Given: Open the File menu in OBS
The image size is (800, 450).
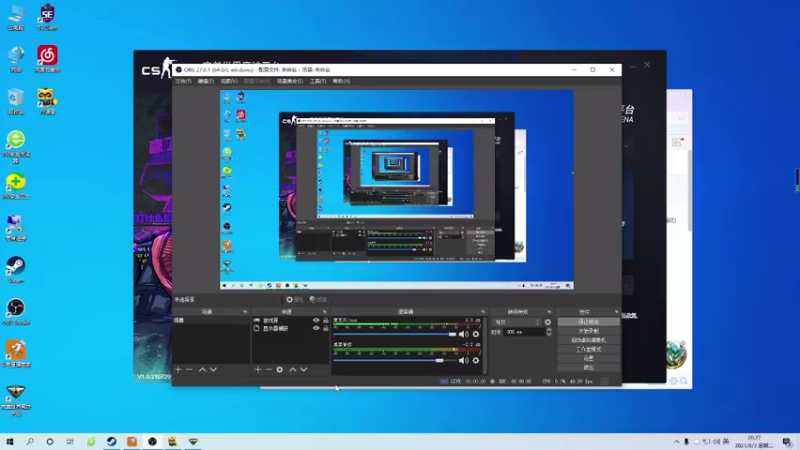Looking at the screenshot, I should [x=183, y=81].
